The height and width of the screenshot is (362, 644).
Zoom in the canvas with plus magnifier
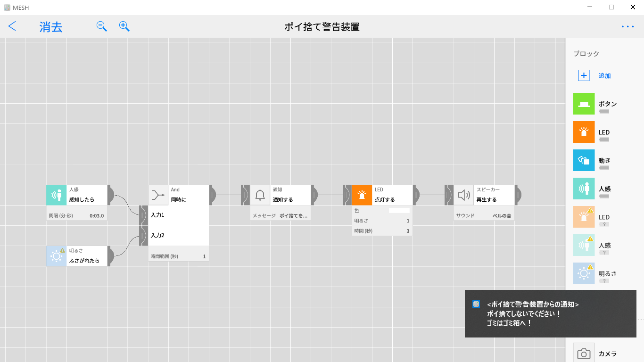tap(124, 26)
